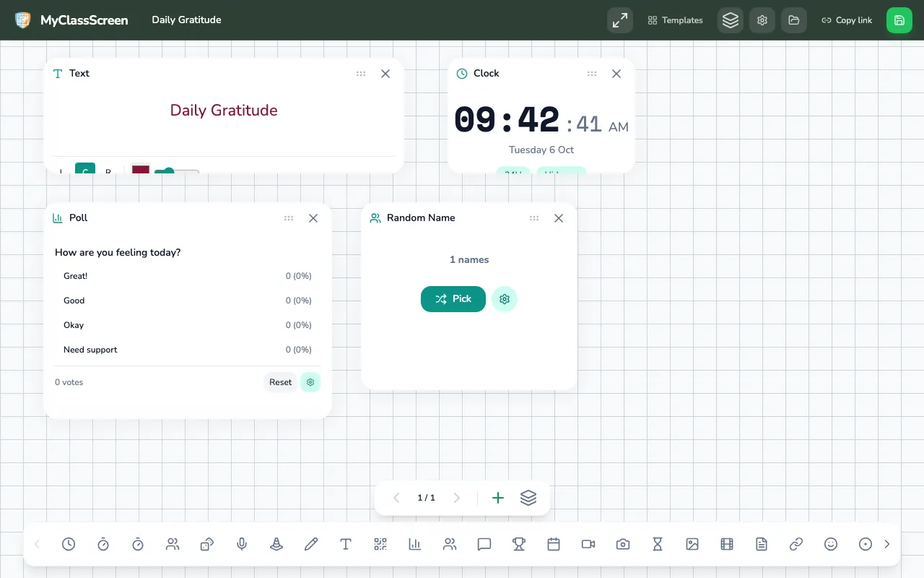This screenshot has height=578, width=924.
Task: Add the photo camera widget
Action: (623, 544)
